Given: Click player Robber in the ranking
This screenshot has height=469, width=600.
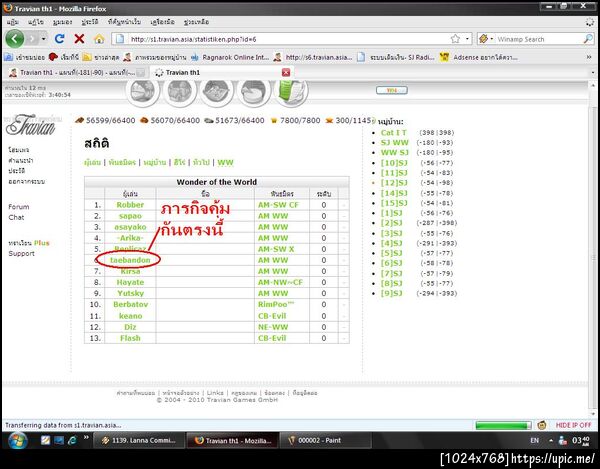Looking at the screenshot, I should (130, 205).
